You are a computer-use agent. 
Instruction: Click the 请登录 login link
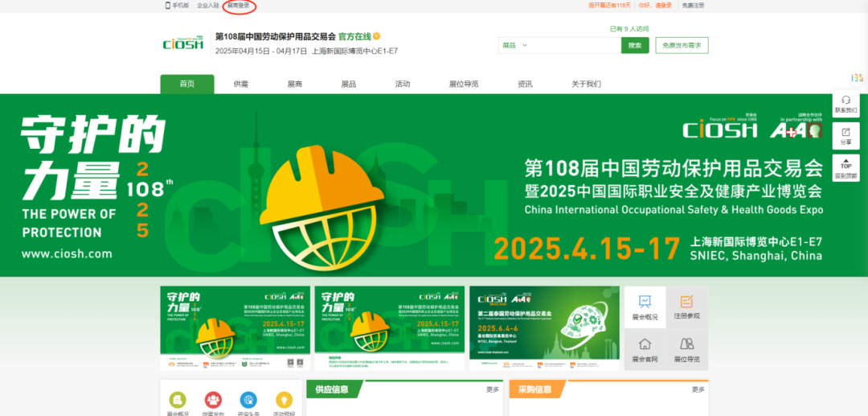pyautogui.click(x=663, y=6)
